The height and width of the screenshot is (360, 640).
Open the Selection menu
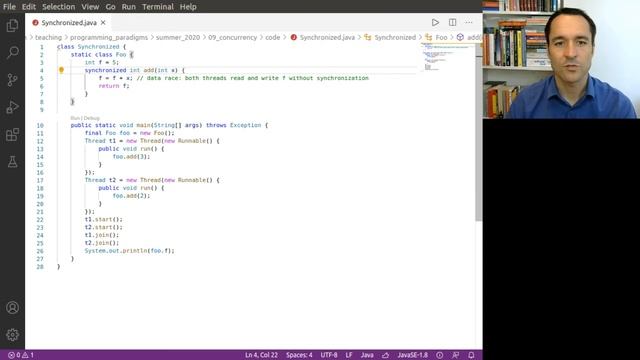58,7
